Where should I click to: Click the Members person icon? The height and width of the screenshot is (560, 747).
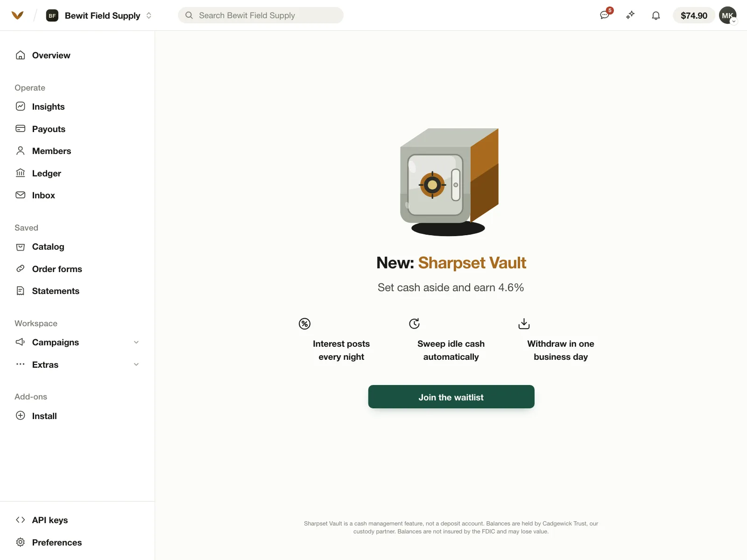pyautogui.click(x=21, y=151)
